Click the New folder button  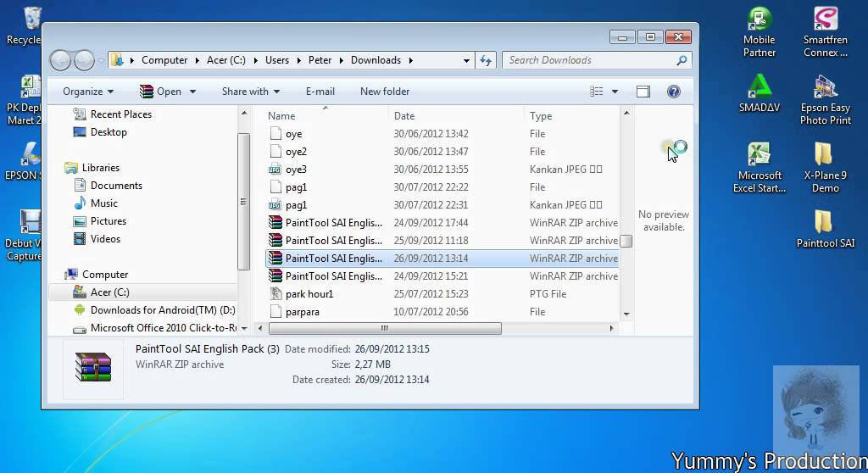385,92
